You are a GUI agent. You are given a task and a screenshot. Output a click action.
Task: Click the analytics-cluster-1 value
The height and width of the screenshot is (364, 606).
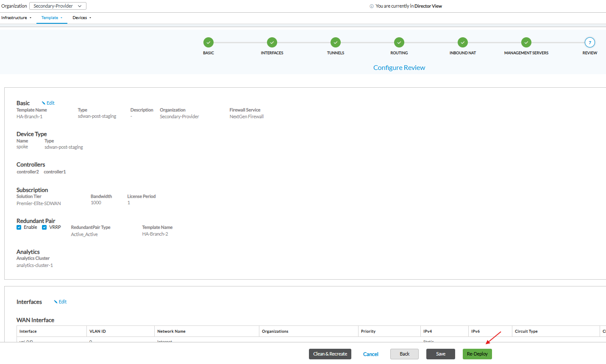[x=35, y=265]
